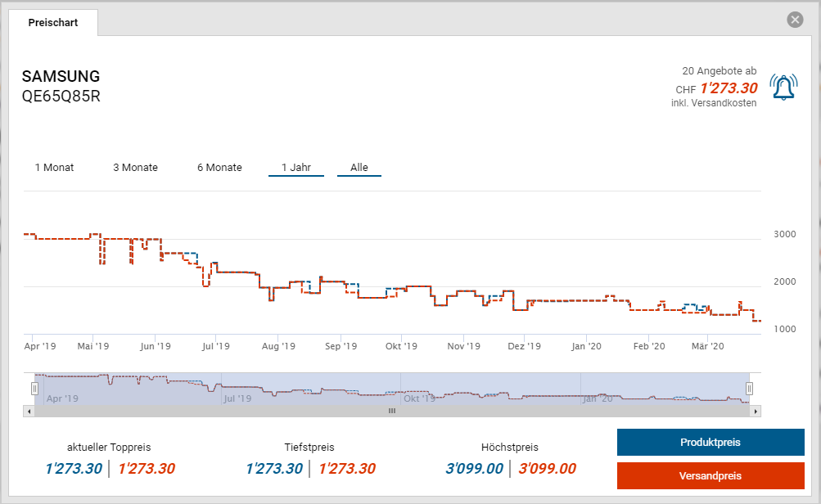This screenshot has width=821, height=504.
Task: Click the left range handle of the navigator
Action: (x=34, y=389)
